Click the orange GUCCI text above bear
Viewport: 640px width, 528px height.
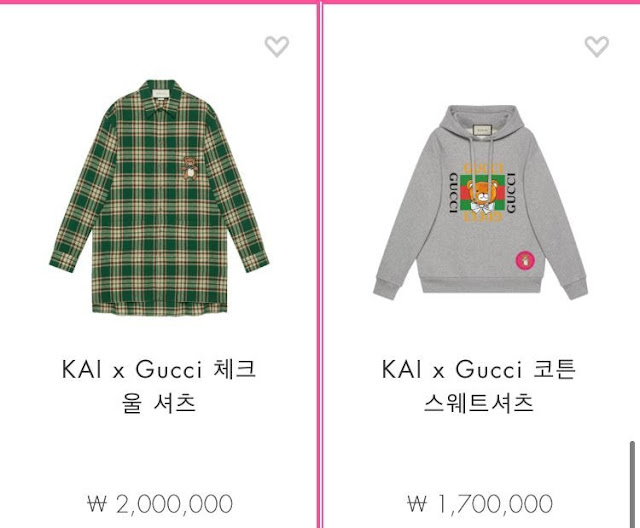(x=484, y=169)
